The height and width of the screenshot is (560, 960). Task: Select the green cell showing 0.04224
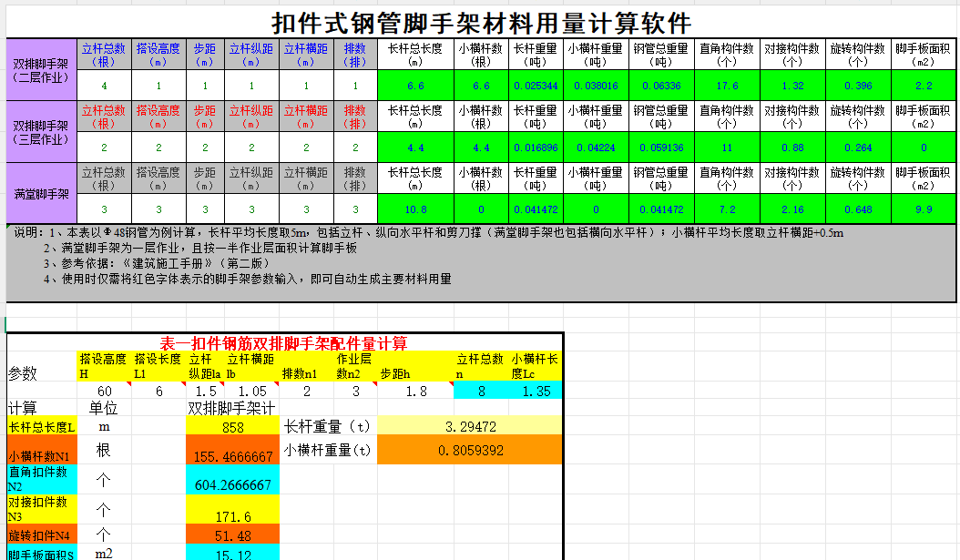point(596,147)
